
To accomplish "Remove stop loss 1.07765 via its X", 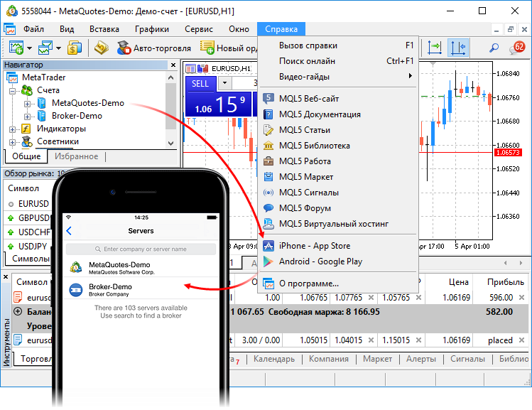I will click(x=371, y=298).
